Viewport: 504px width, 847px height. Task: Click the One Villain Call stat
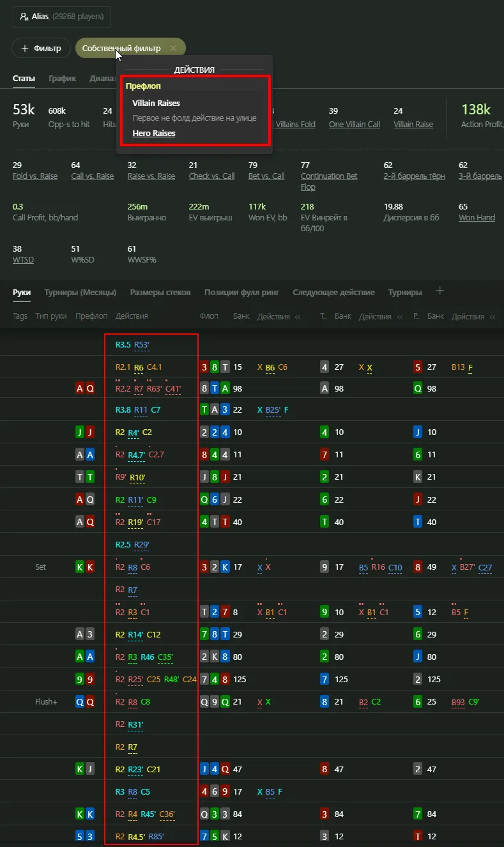354,125
